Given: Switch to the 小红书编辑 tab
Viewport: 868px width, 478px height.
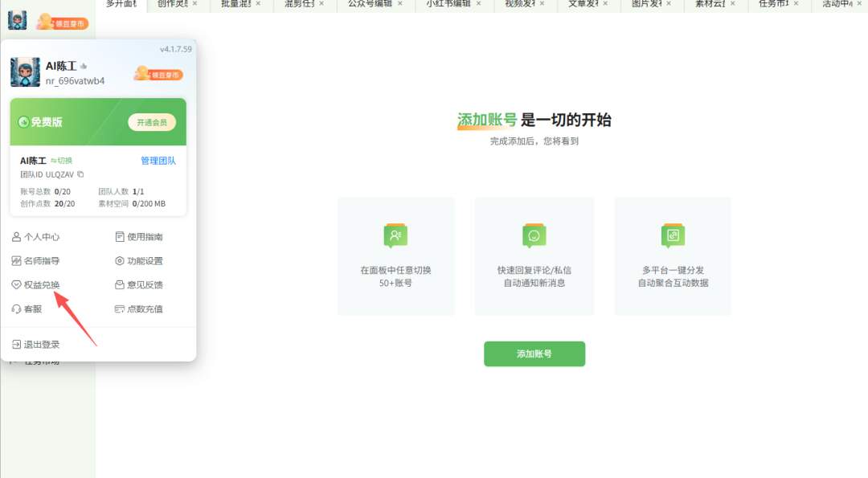Looking at the screenshot, I should click(x=448, y=5).
